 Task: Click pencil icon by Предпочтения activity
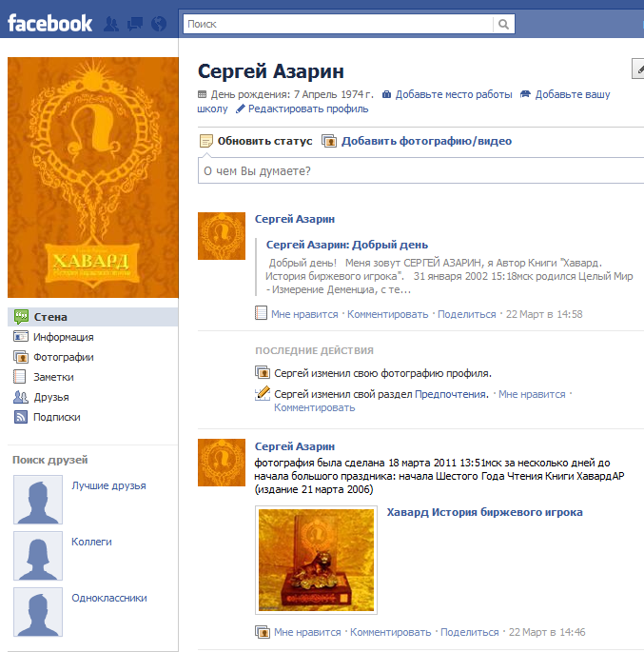click(263, 393)
